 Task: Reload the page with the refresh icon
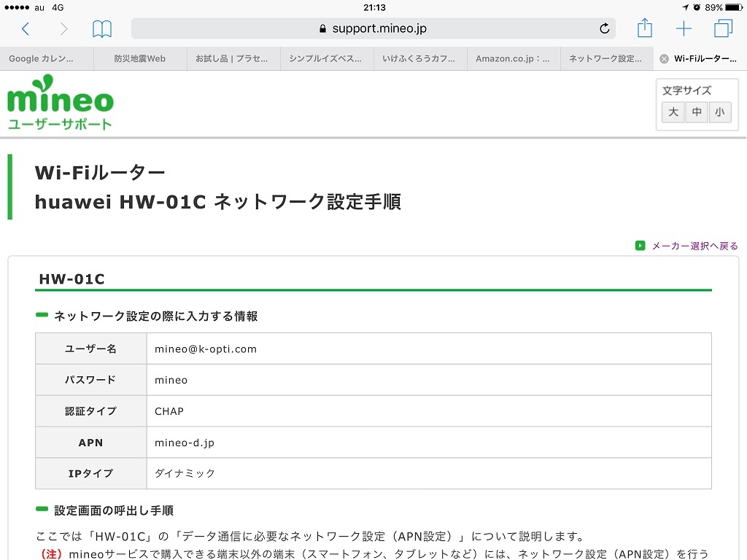[604, 28]
